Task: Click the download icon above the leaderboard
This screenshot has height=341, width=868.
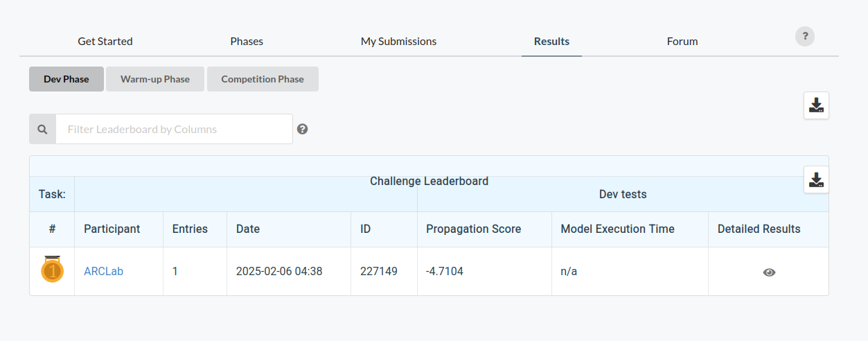Action: pyautogui.click(x=817, y=105)
